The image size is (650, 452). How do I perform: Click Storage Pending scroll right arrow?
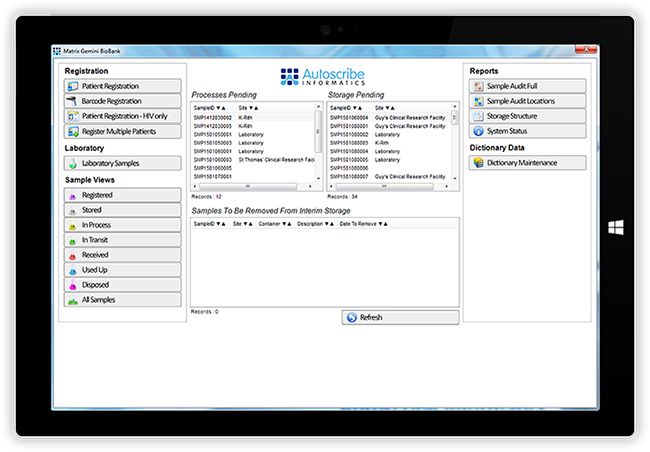[446, 187]
